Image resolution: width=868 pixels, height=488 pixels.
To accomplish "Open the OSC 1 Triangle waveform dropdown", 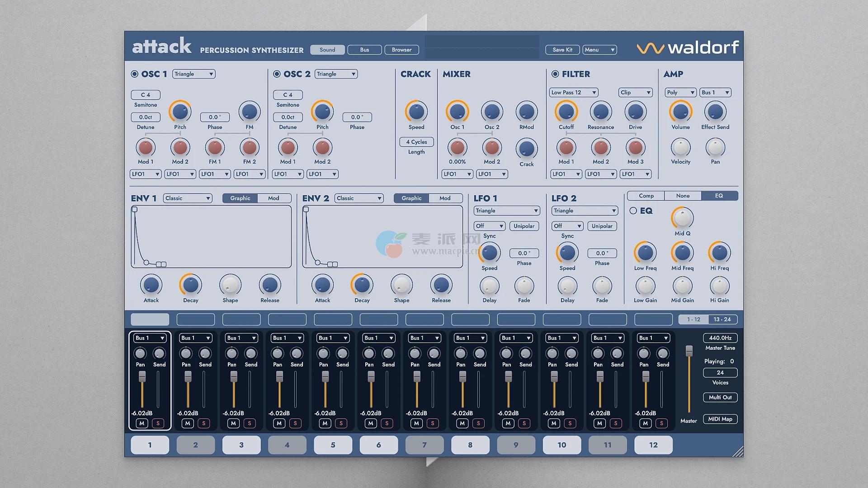I will (193, 74).
